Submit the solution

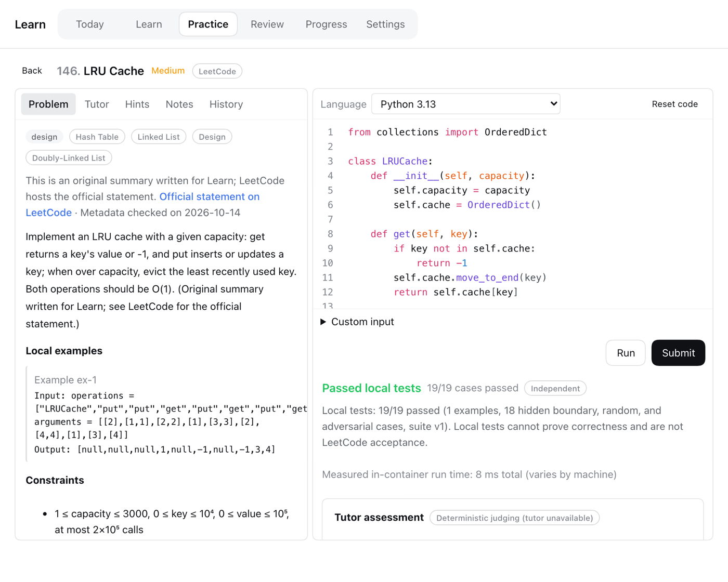click(x=678, y=353)
